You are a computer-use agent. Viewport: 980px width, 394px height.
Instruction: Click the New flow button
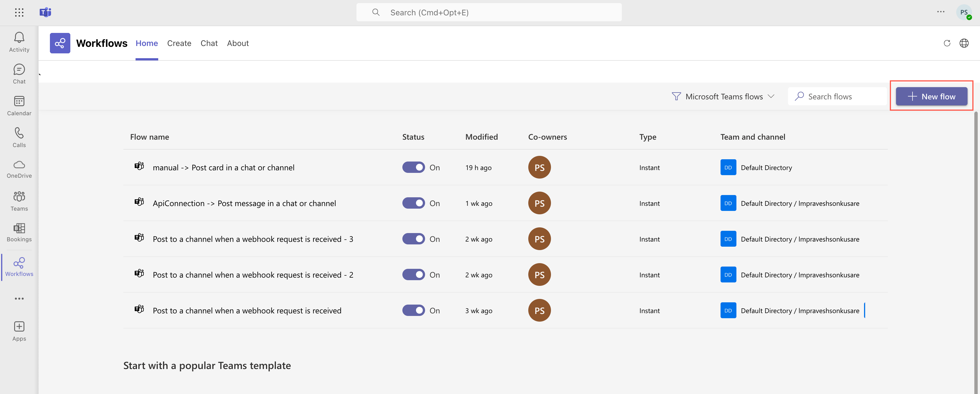931,96
